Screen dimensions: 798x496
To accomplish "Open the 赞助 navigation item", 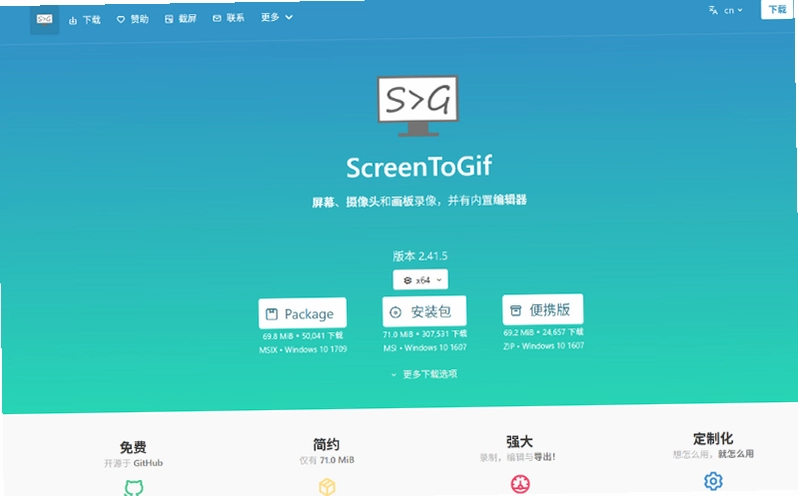I will pos(132,19).
